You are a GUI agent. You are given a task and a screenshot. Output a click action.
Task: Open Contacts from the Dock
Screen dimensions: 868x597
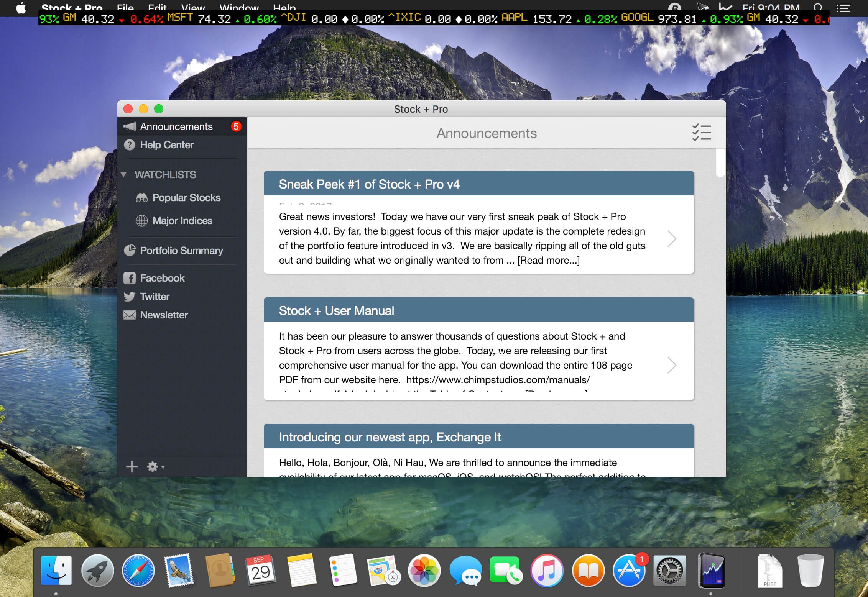[x=220, y=571]
